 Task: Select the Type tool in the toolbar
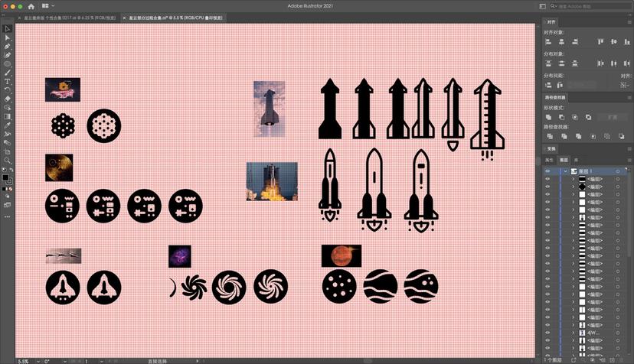[8, 81]
